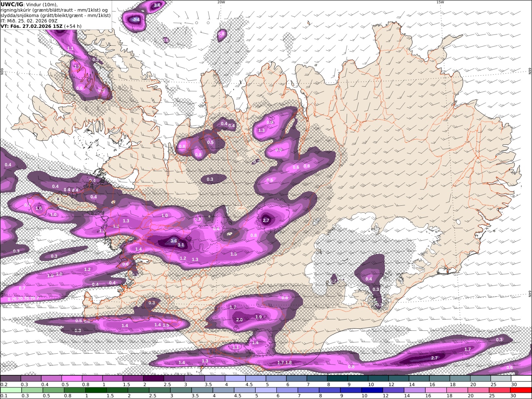The image size is (532, 399).
Task: Click the UWC/IG title text
Action: pos(12,4)
